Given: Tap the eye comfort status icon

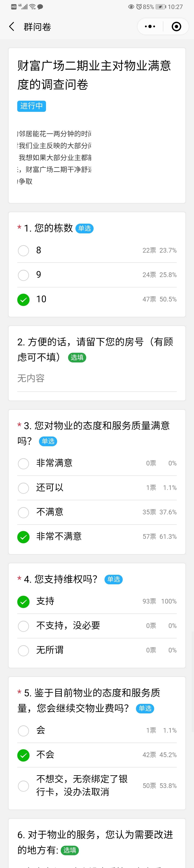Looking at the screenshot, I should 131,7.
